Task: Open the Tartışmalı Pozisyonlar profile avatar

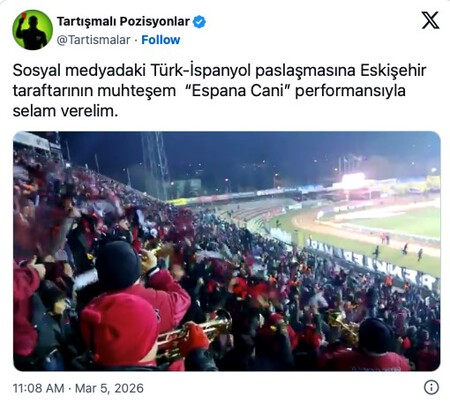Action: (x=32, y=30)
